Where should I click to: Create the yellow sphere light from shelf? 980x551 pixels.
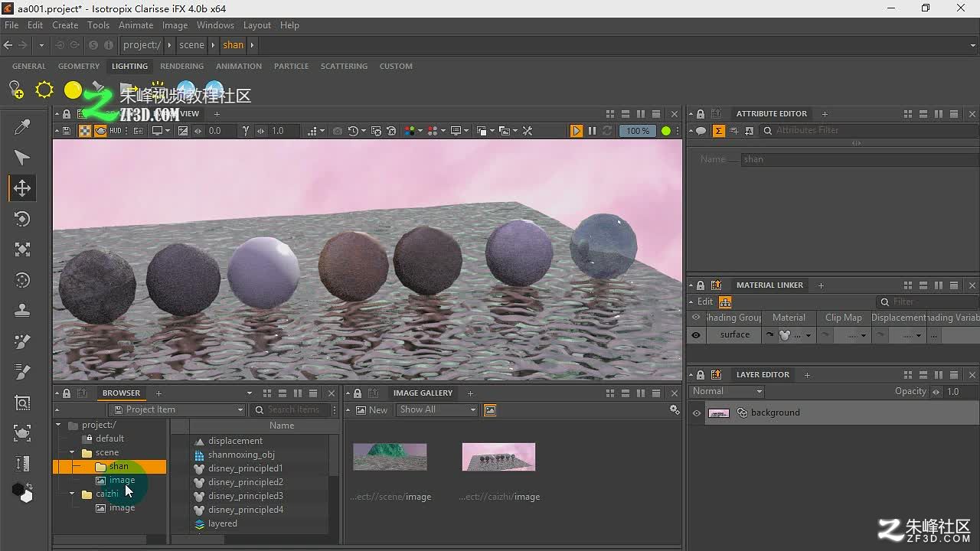[73, 90]
